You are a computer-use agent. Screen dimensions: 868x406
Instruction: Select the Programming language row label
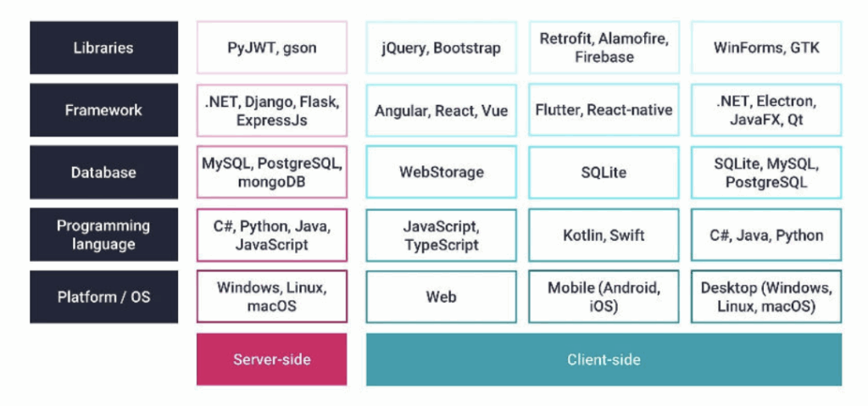(x=103, y=235)
